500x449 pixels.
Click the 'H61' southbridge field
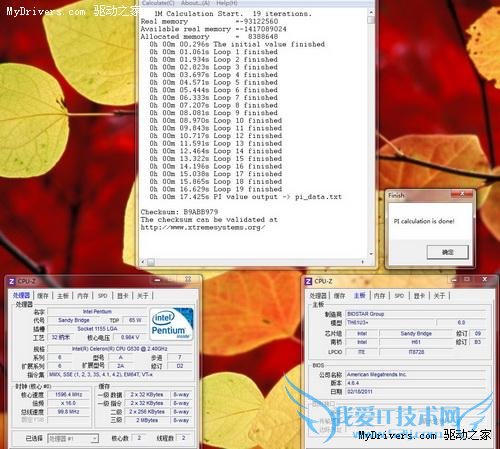click(x=416, y=342)
